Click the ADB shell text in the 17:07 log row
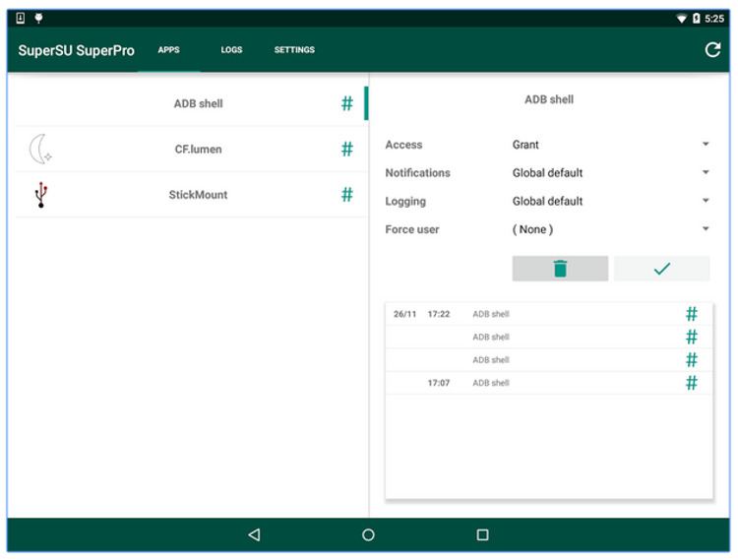Screen dimensions: 738x560 click(491, 383)
